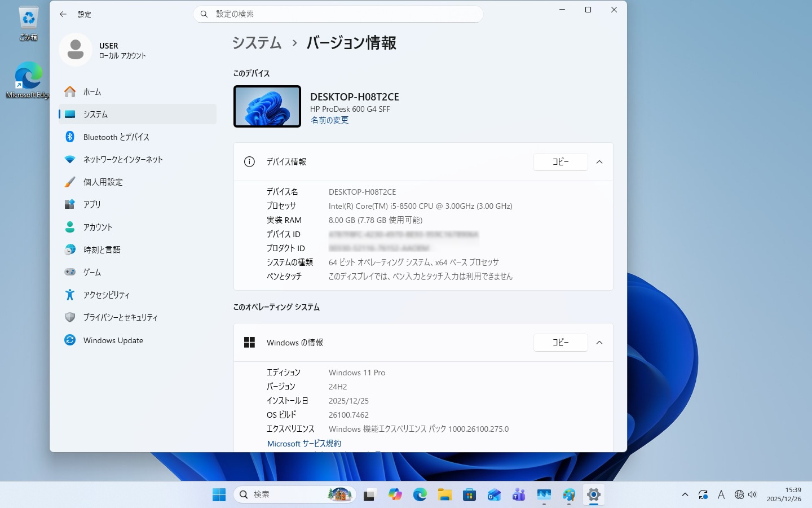Select アカウント in the sidebar
Viewport: 812px width, 508px height.
(x=98, y=227)
